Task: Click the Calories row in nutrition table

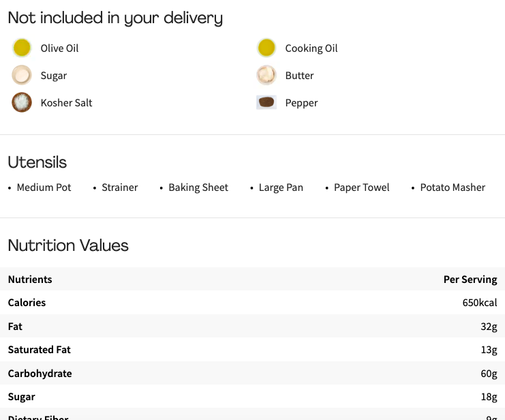Action: coord(252,303)
